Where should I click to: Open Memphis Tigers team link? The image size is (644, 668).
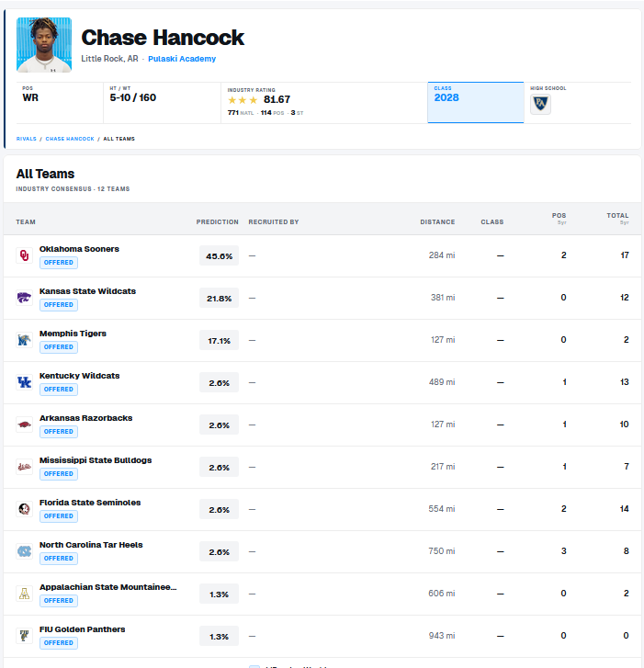click(x=73, y=334)
